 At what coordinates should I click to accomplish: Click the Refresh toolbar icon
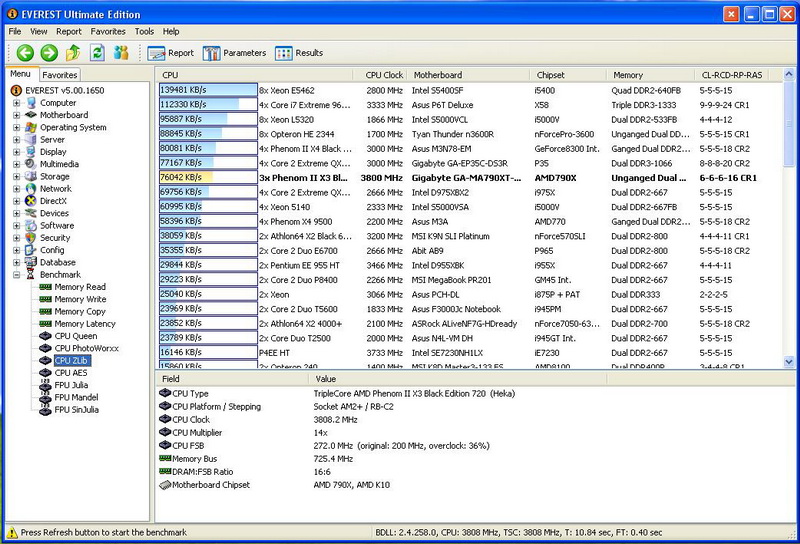pyautogui.click(x=97, y=53)
